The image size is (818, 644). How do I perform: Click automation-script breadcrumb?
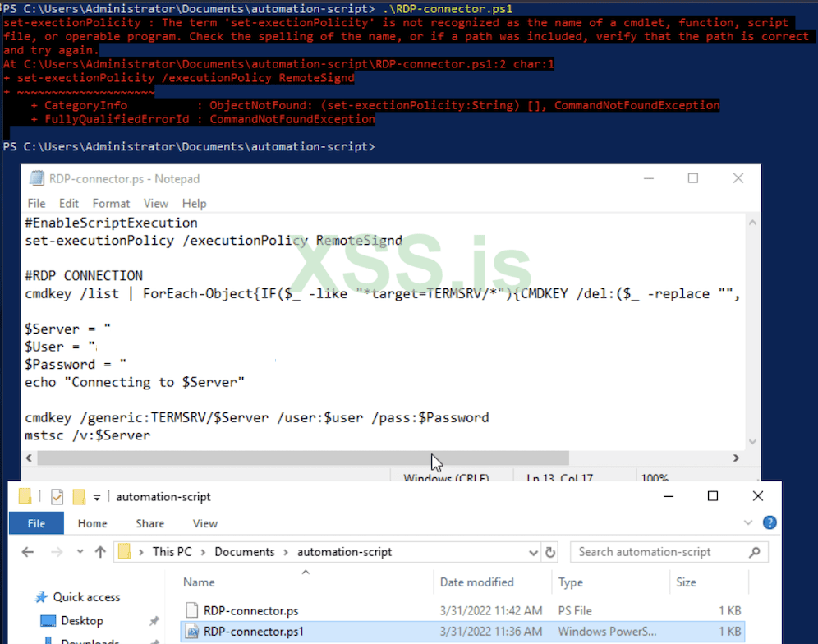click(x=344, y=552)
